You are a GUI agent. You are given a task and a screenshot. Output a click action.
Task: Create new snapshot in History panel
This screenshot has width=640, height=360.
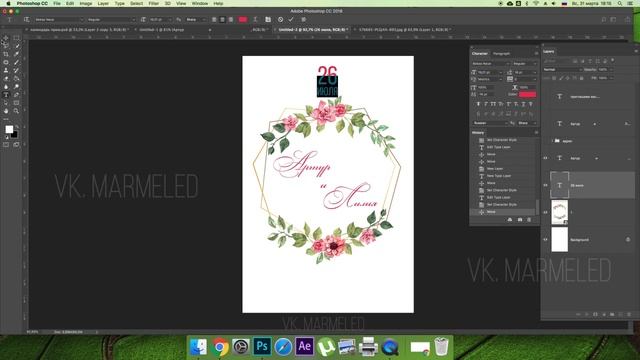[520, 220]
